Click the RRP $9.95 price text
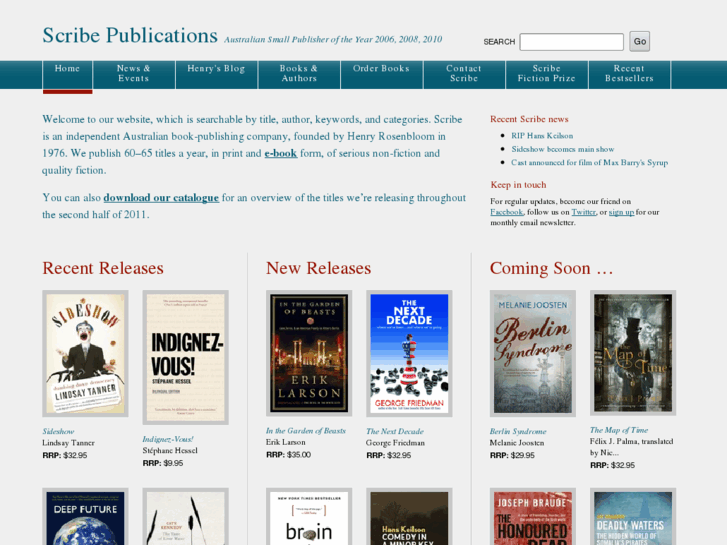 (163, 463)
